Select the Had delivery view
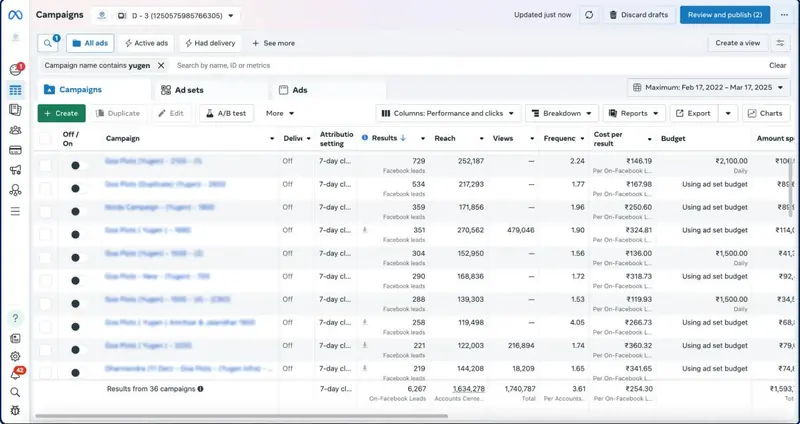 tap(210, 43)
